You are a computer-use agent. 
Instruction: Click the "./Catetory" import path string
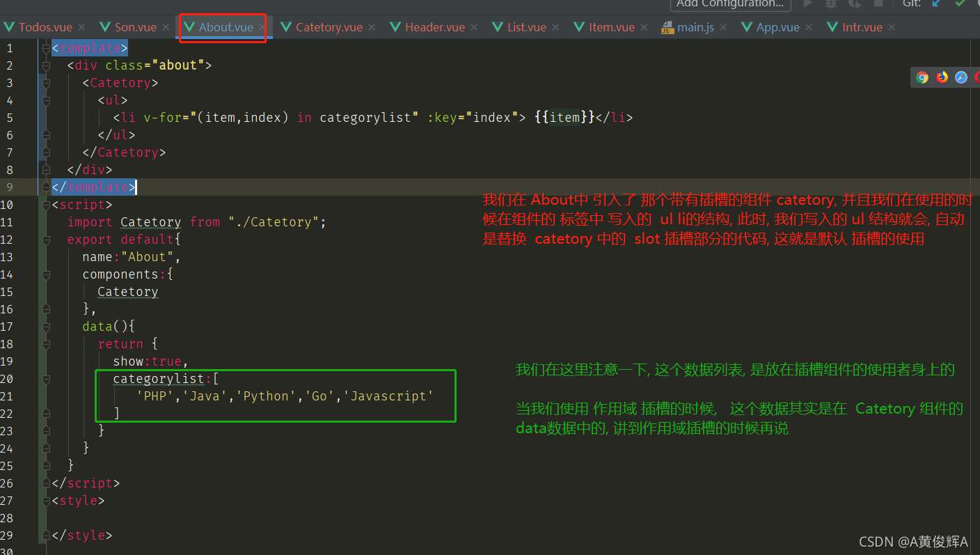pos(274,222)
